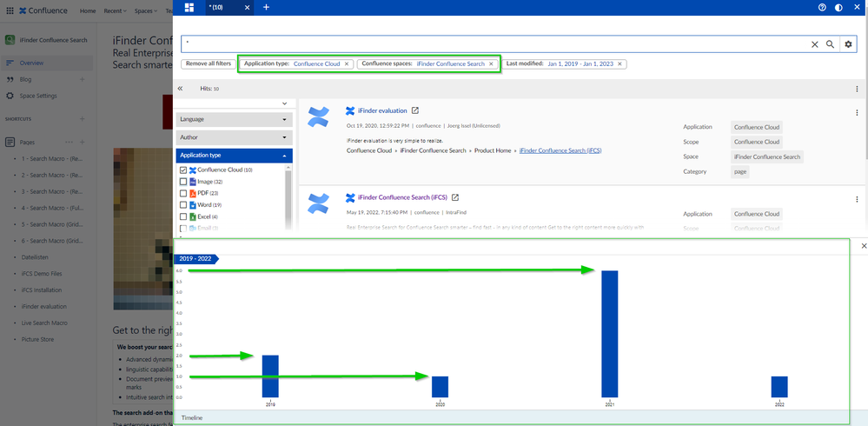
Task: Remove the Last modified filter chip
Action: [x=620, y=63]
